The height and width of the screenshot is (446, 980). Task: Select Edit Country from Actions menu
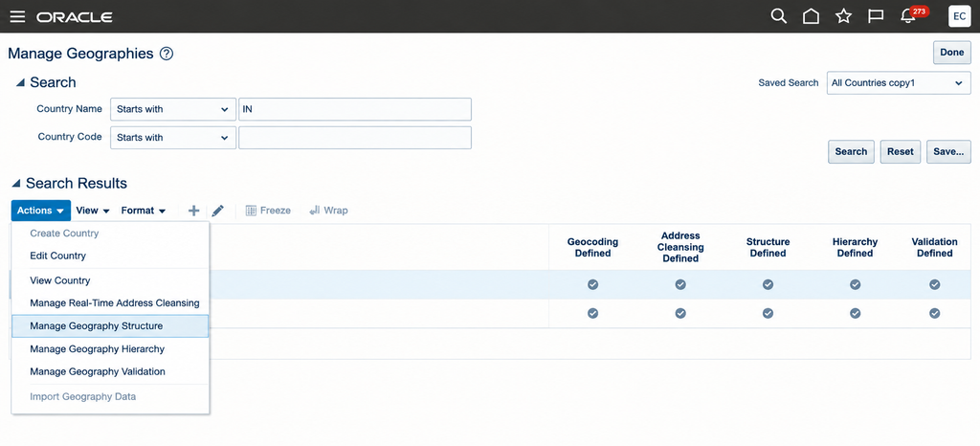[x=110, y=256]
